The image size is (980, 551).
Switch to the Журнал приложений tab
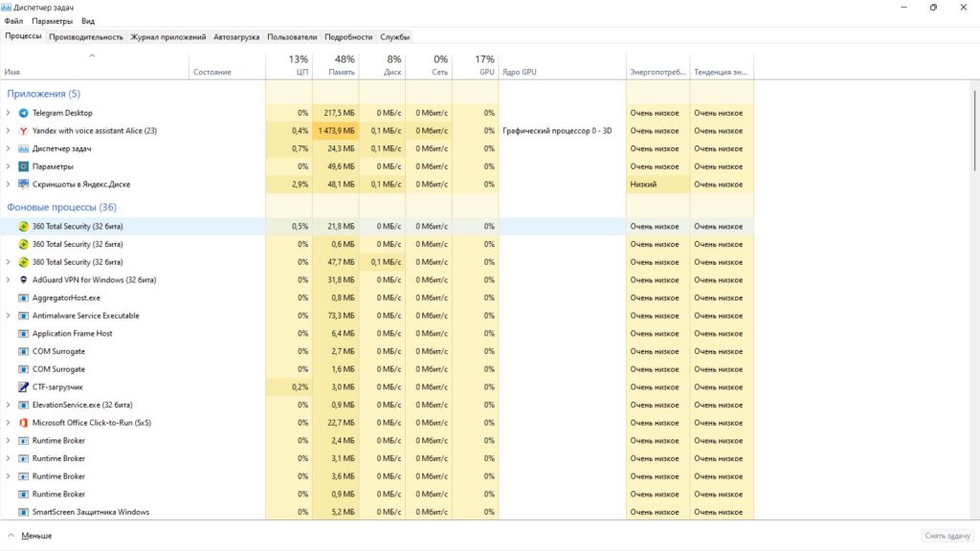point(168,37)
